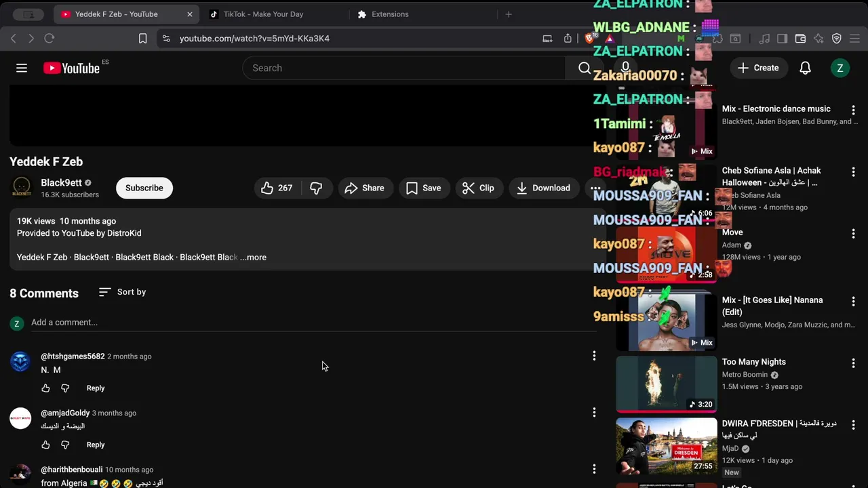View site information beside the URL
The width and height of the screenshot is (868, 488).
coord(165,39)
